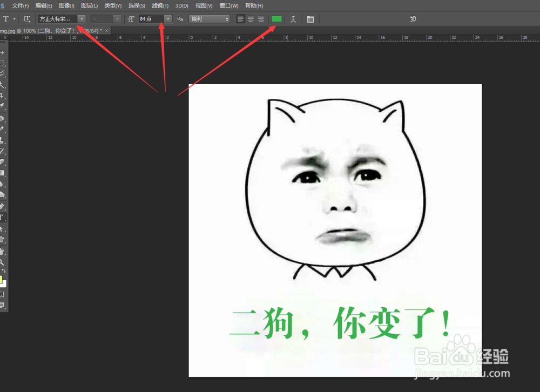Open the 视图(V) menu
The image size is (540, 392).
click(x=204, y=5)
